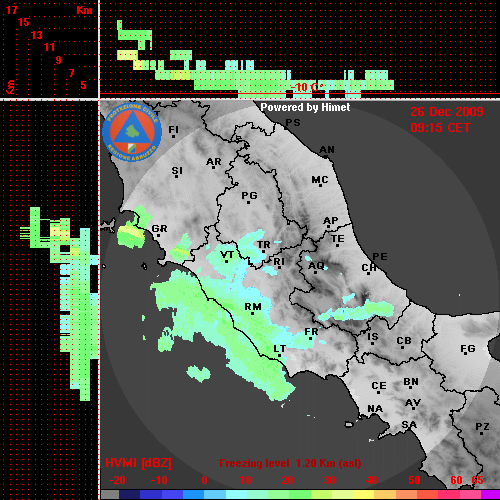Click the AQ city label
500x500 pixels.
click(316, 266)
